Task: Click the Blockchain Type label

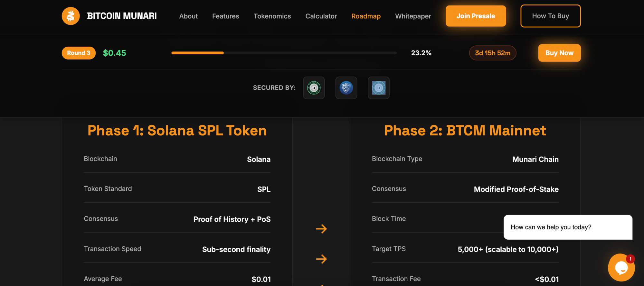Action: coord(397,159)
